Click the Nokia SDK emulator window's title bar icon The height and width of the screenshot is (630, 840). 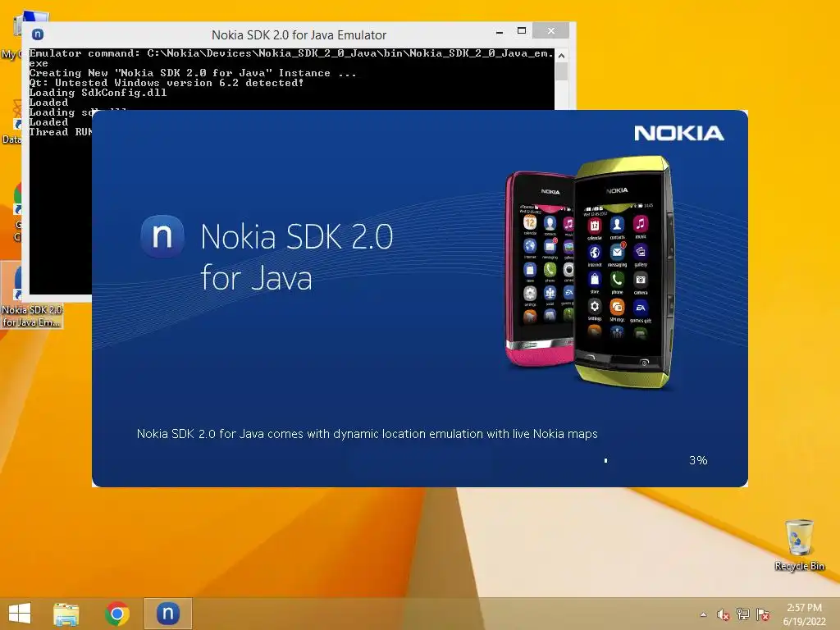point(38,34)
